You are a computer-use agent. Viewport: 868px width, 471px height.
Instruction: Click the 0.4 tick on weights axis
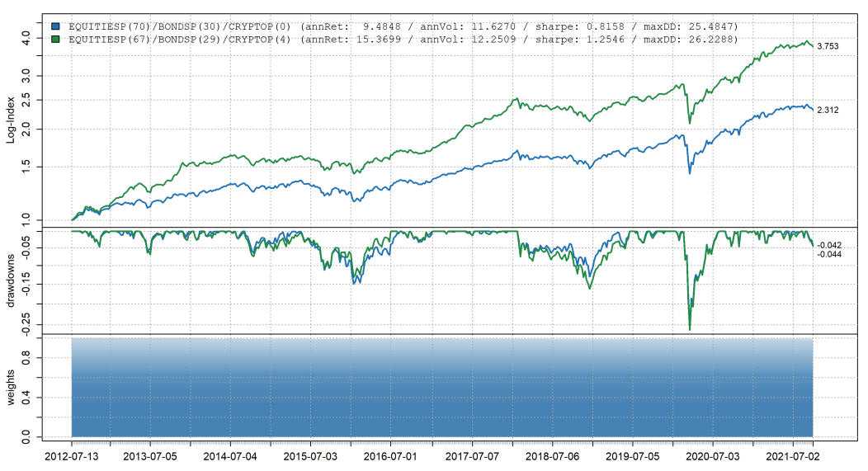point(26,398)
